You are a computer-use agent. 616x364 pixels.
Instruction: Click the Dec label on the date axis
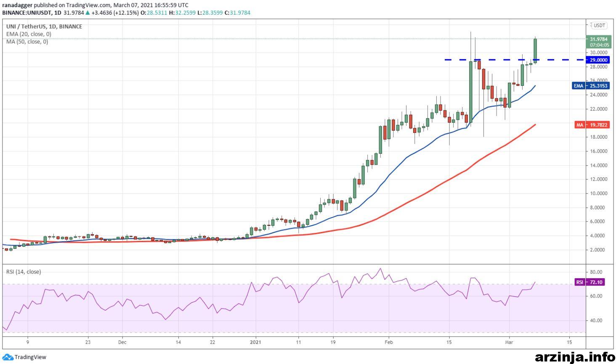click(122, 342)
